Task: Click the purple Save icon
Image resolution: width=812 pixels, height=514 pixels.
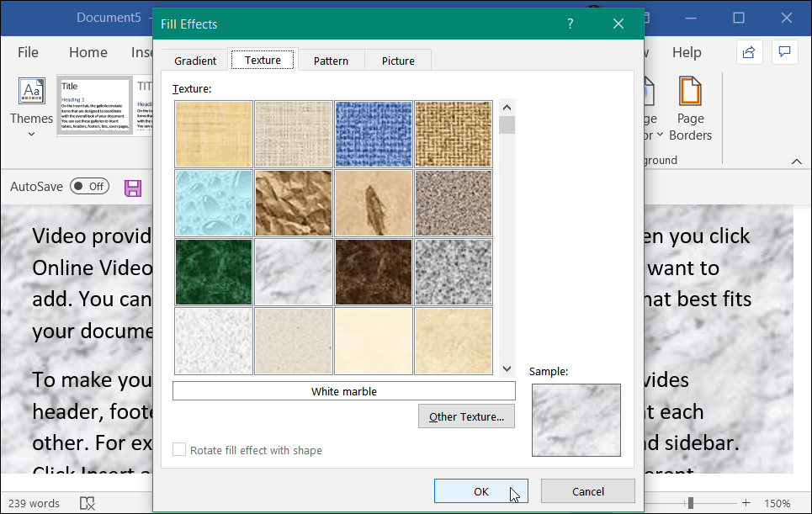Action: pyautogui.click(x=133, y=188)
